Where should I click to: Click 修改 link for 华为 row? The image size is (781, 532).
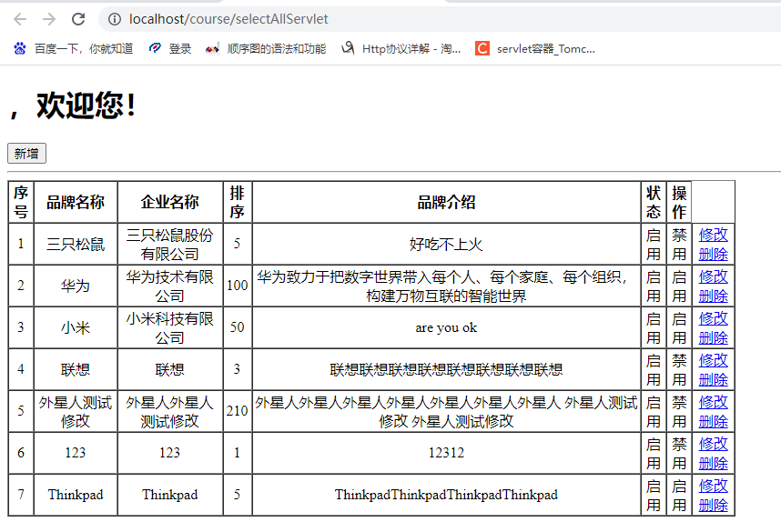tap(713, 276)
